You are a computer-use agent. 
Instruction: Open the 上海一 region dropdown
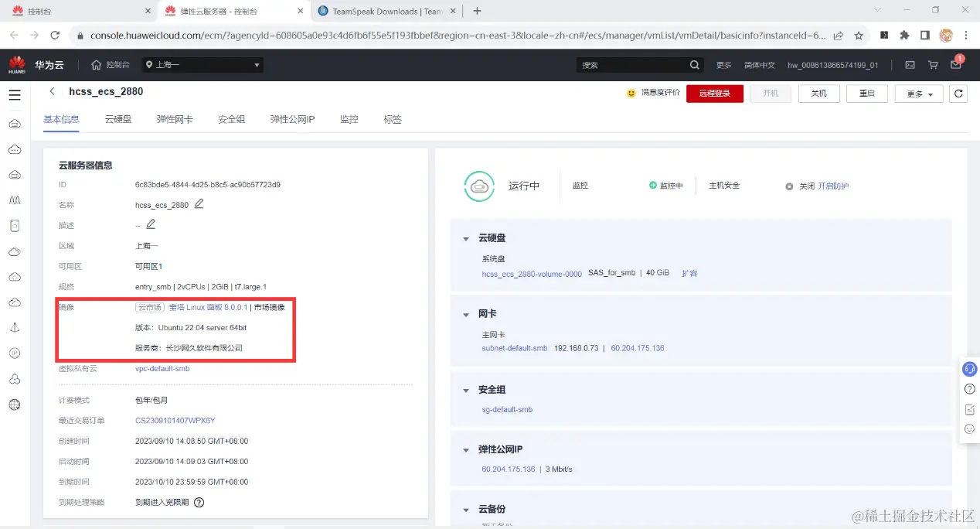(203, 65)
